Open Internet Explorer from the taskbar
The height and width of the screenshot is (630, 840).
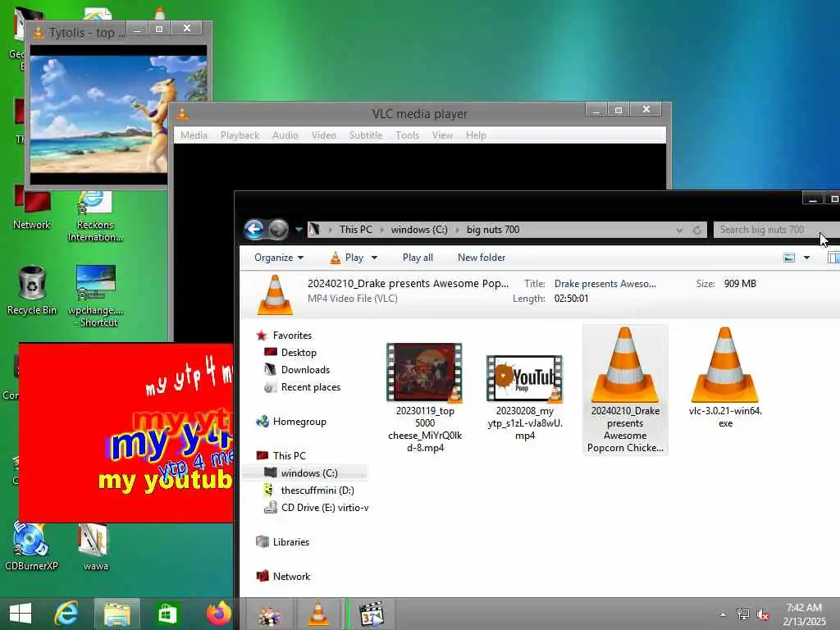67,614
